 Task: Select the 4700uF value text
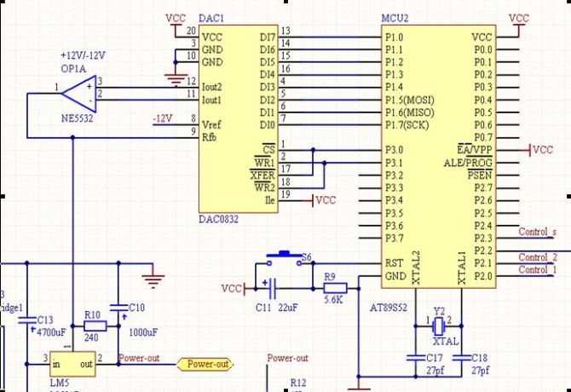point(51,332)
